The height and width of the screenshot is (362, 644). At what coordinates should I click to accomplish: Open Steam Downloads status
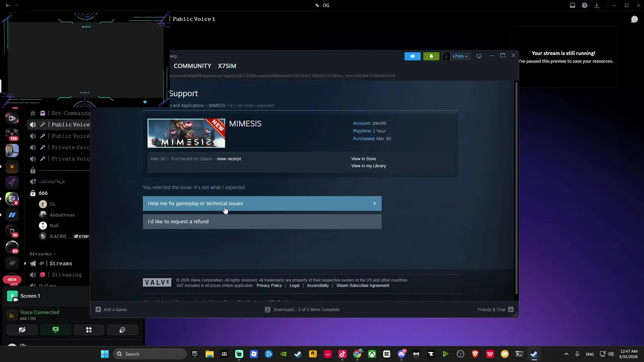tap(302, 310)
